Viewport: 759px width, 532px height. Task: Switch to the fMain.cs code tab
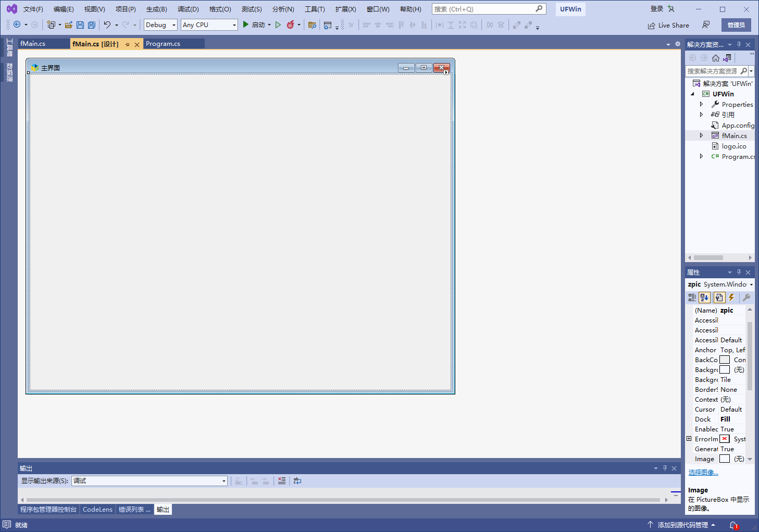[33, 44]
